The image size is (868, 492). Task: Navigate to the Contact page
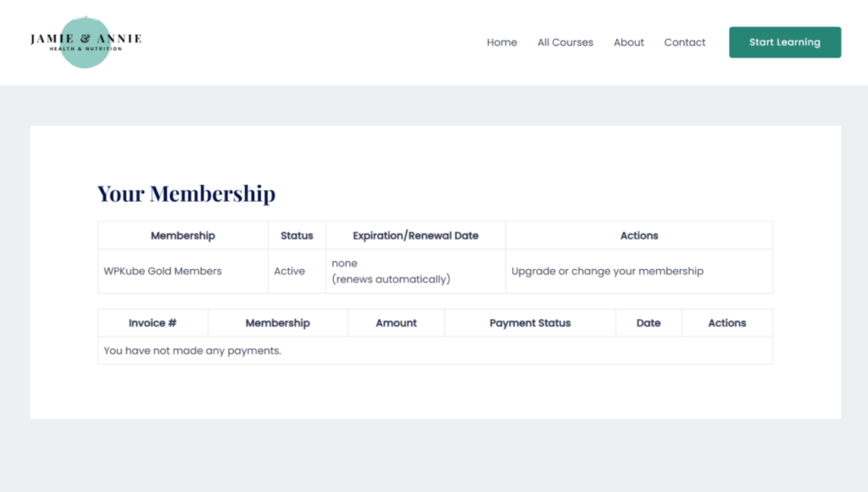[685, 42]
